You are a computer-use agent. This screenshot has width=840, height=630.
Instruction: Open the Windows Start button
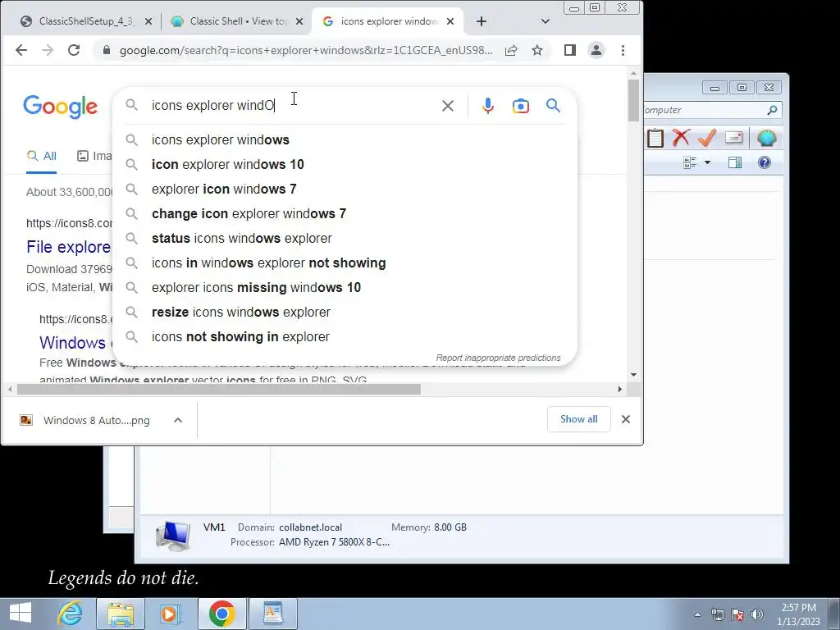(21, 614)
